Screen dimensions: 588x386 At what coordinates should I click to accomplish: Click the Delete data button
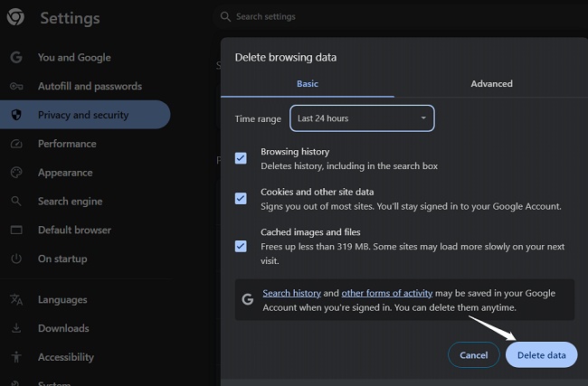pos(542,355)
